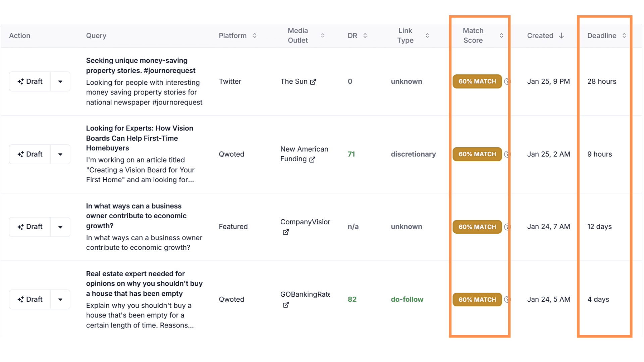Sort the table by DR column

tap(365, 36)
